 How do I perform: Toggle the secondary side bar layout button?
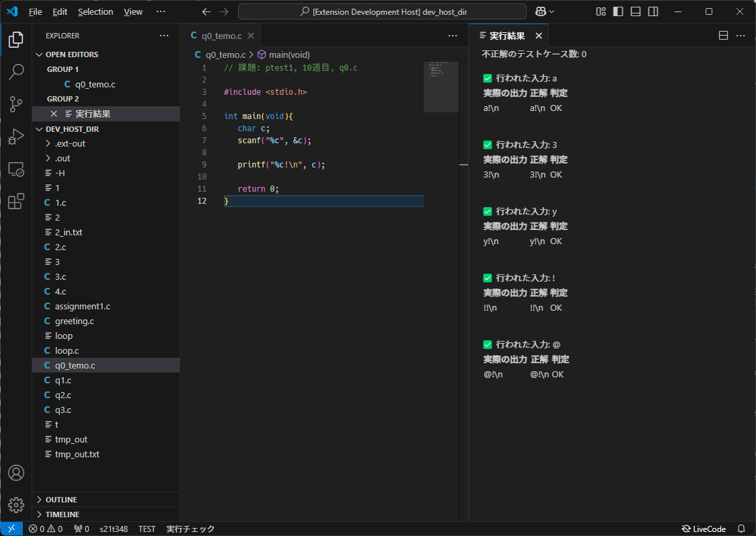pyautogui.click(x=653, y=11)
